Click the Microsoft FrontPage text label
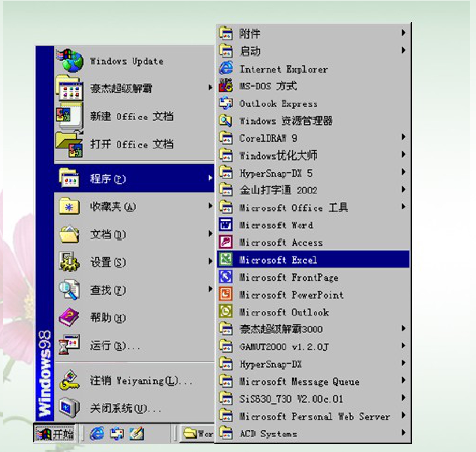The height and width of the screenshot is (452, 476). 289,277
